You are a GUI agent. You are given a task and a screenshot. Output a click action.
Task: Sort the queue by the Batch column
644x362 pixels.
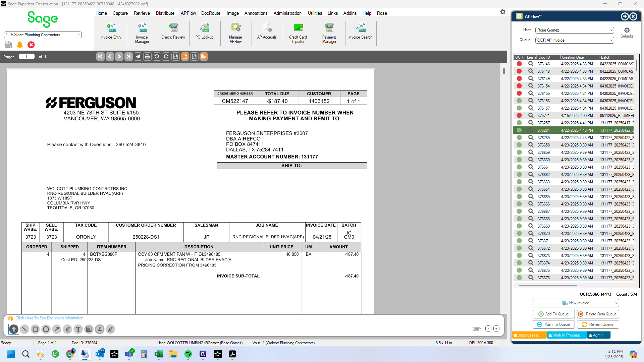coord(616,57)
